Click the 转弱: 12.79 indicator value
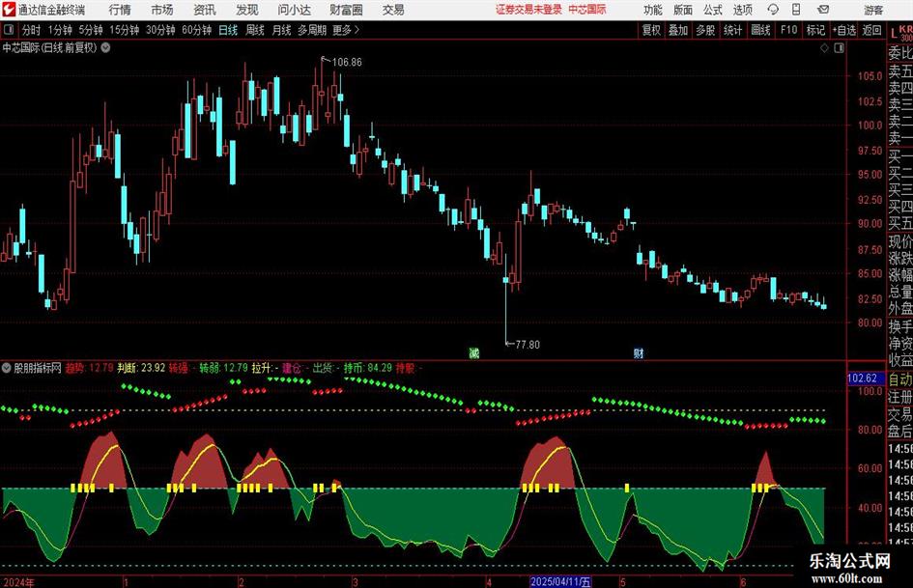Screen dimensions: 913x588 (x=223, y=368)
